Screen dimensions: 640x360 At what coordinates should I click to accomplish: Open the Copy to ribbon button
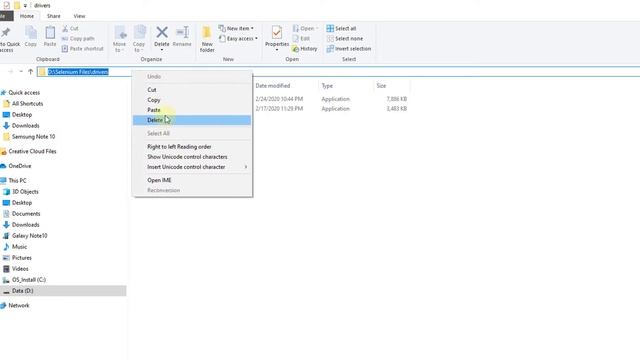[139, 39]
